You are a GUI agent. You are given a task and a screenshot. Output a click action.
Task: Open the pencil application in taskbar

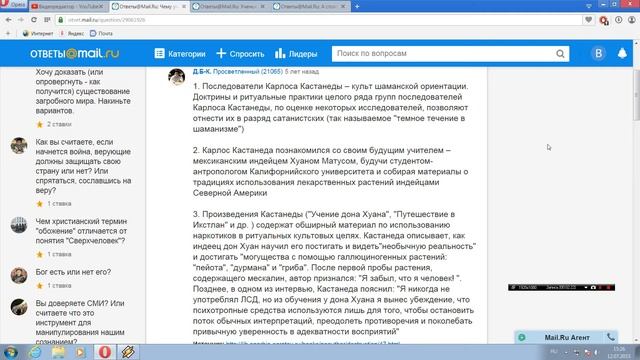click(128, 352)
